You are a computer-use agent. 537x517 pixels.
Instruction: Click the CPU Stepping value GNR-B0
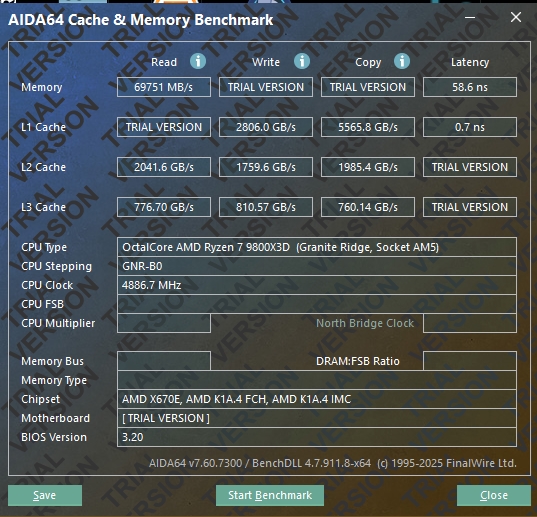pos(317,266)
